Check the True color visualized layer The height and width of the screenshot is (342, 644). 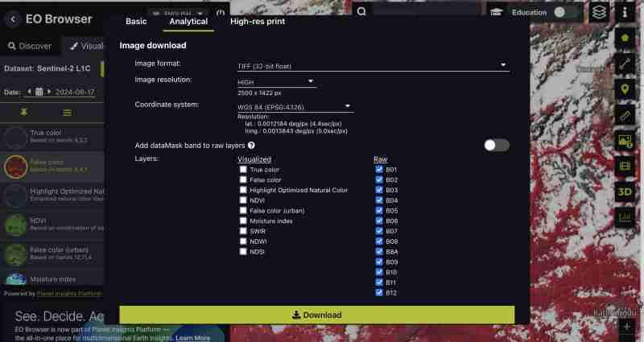[243, 170]
